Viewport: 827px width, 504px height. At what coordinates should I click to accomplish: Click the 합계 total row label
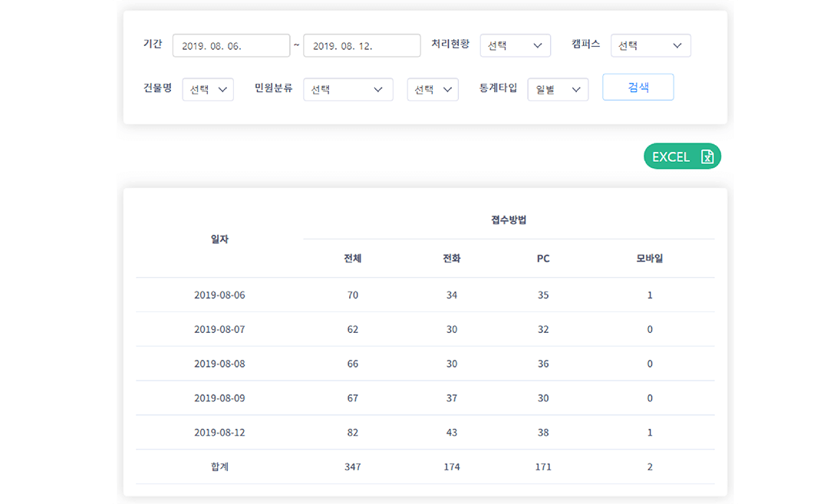click(219, 466)
